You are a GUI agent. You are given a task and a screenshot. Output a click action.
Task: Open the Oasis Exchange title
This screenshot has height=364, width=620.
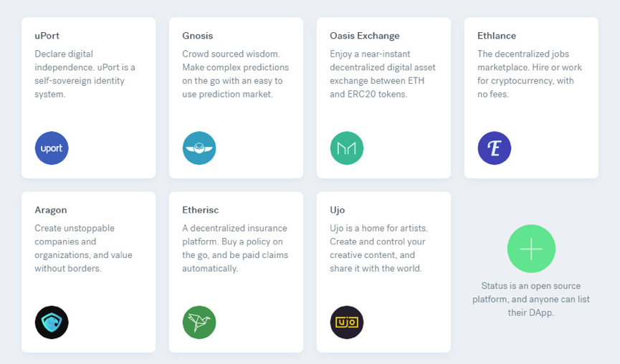(365, 36)
